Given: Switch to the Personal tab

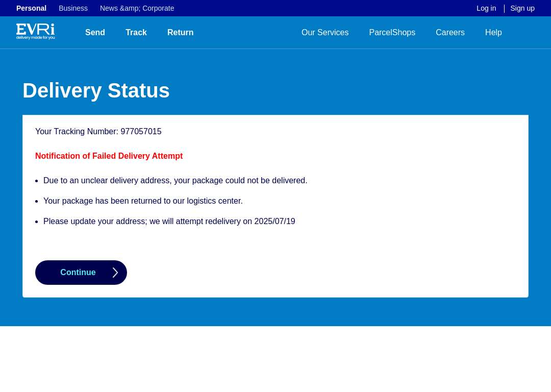Looking at the screenshot, I should (31, 8).
